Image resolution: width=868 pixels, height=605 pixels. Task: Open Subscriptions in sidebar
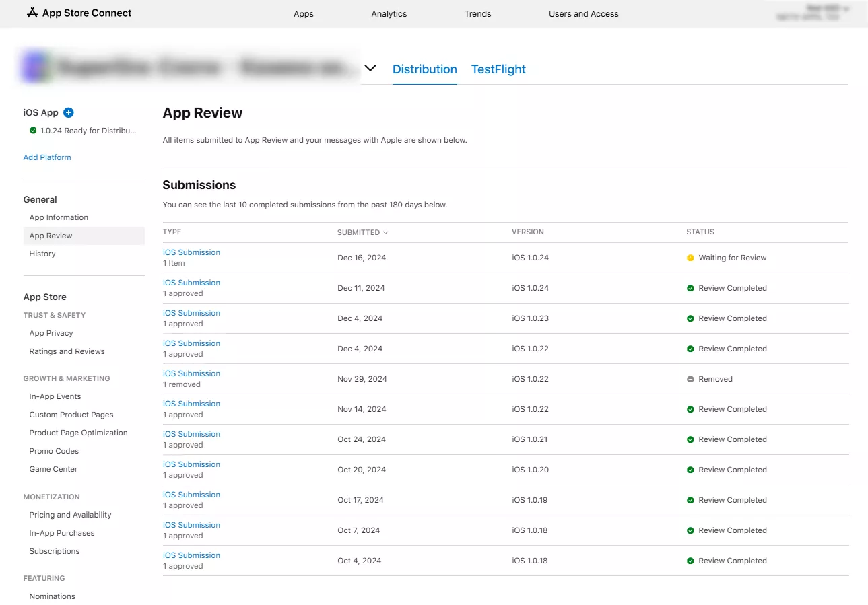pos(55,551)
